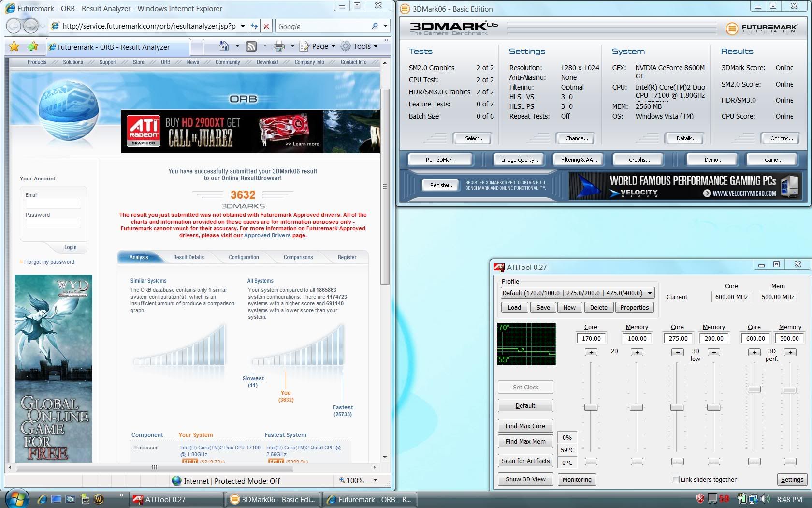Expand the IE Tools menu
The height and width of the screenshot is (508, 812).
click(359, 46)
